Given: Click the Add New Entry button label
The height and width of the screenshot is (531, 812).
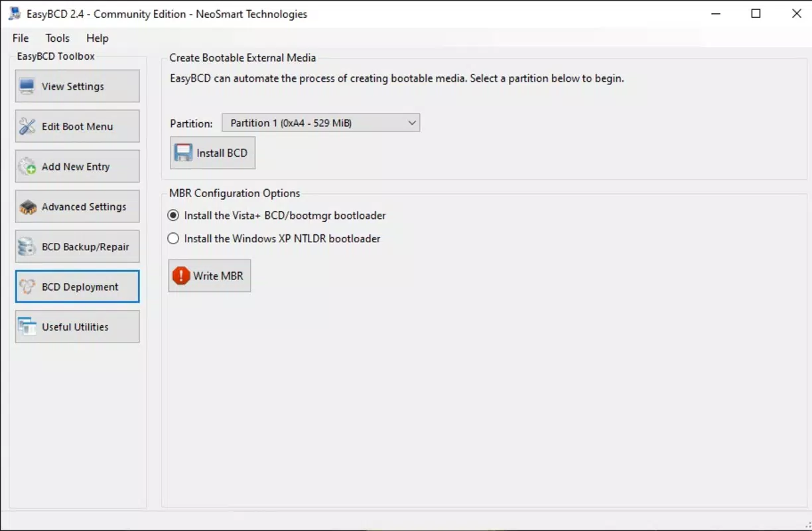Looking at the screenshot, I should [x=76, y=167].
